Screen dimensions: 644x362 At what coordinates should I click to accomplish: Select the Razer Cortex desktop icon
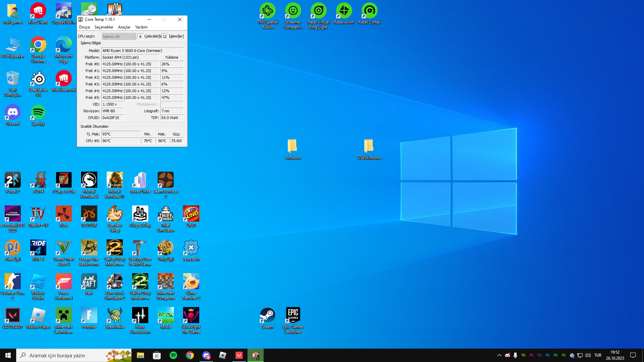tap(370, 14)
